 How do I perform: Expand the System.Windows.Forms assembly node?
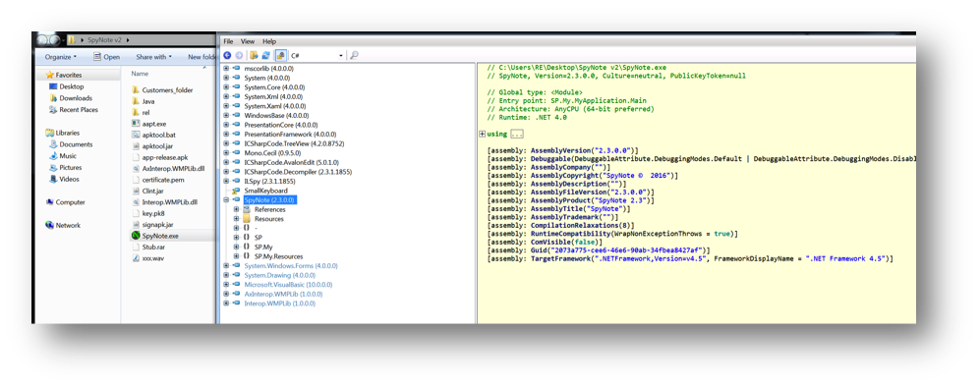(x=226, y=266)
